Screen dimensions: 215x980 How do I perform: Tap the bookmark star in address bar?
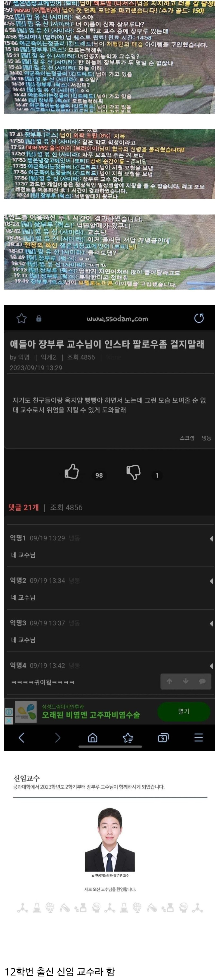22,318
